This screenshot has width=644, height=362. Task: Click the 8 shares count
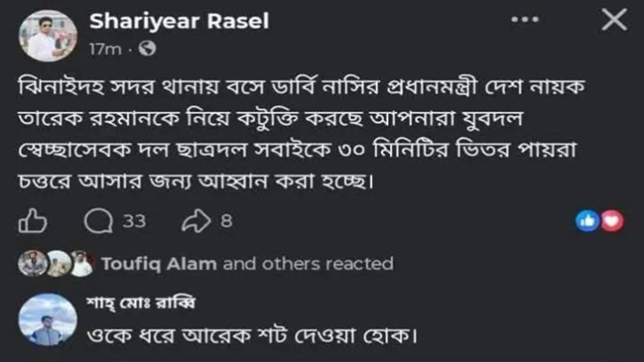point(227,221)
